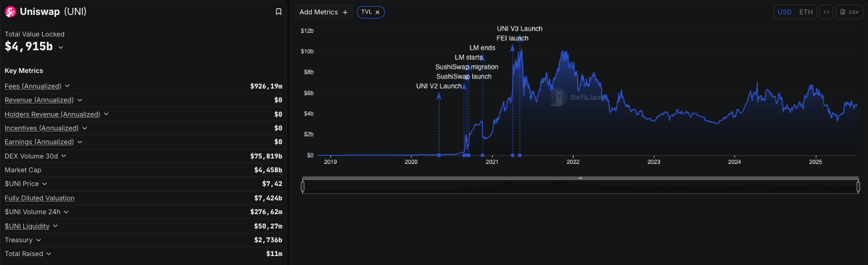Click the Market Cap label
868x265 pixels.
tap(23, 170)
